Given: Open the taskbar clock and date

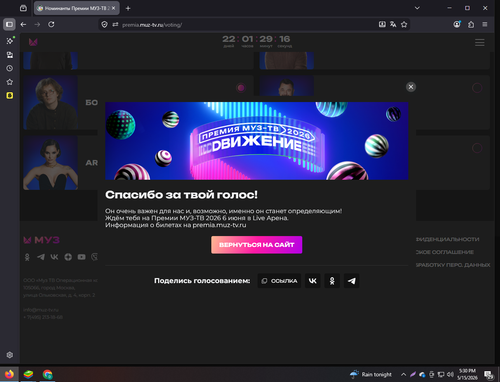Looking at the screenshot, I should click(467, 374).
